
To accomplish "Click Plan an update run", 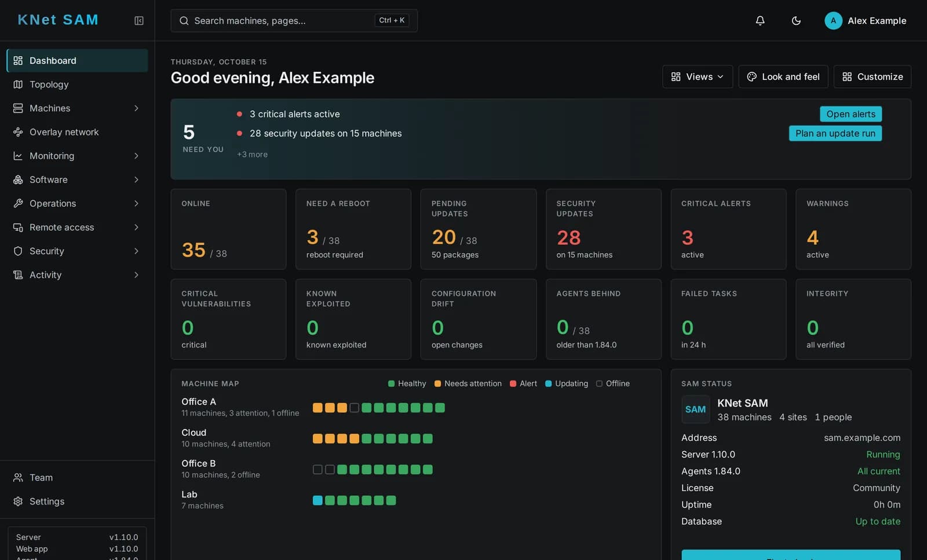I will coord(835,133).
